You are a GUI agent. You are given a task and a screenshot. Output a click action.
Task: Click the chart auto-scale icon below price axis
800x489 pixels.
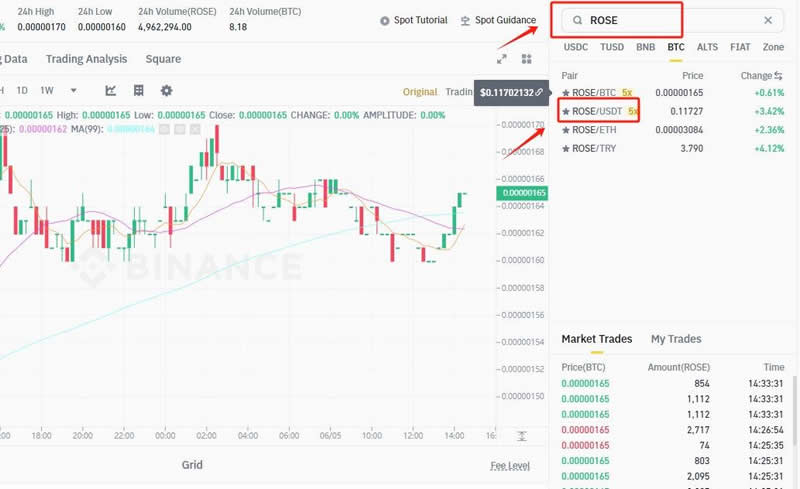pyautogui.click(x=521, y=436)
